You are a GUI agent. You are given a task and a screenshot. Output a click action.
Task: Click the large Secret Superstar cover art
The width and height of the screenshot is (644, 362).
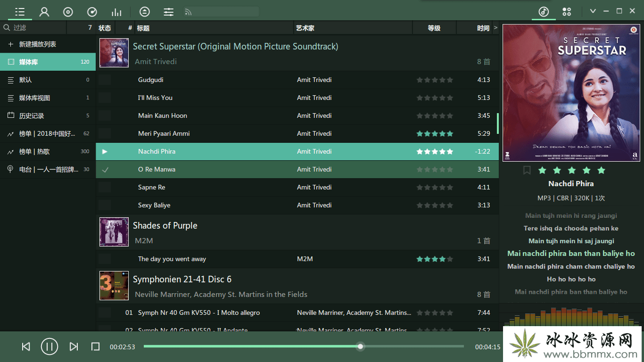(x=571, y=93)
